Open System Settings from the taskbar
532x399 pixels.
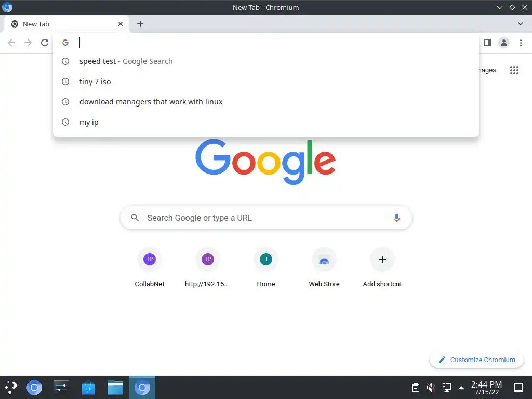coord(61,388)
